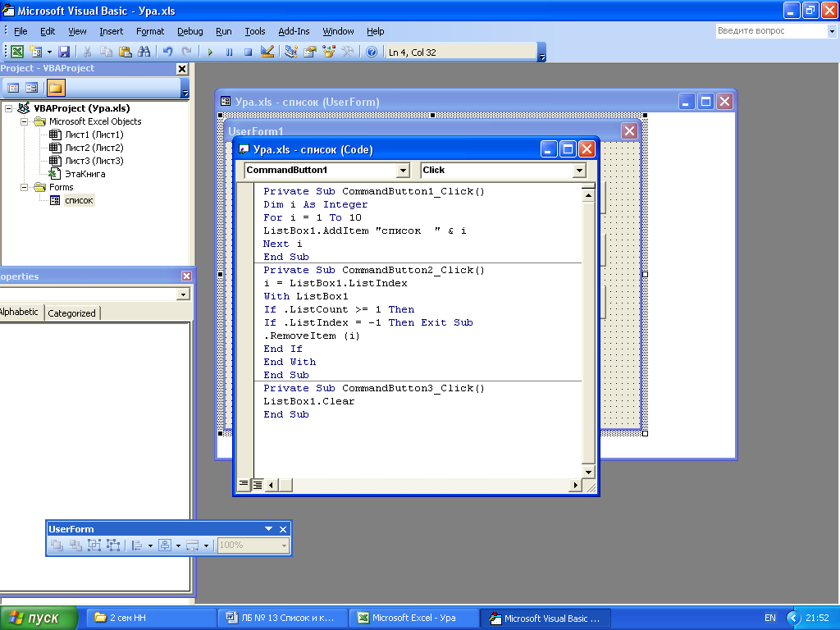Open the Make Same Size dropdown arrow
This screenshot has width=840, height=630.
point(206,546)
